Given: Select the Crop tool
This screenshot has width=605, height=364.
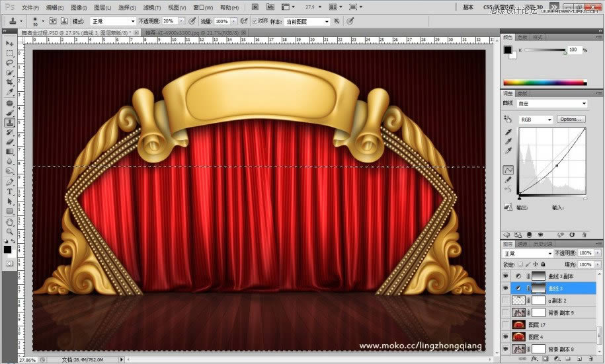Looking at the screenshot, I should point(9,82).
